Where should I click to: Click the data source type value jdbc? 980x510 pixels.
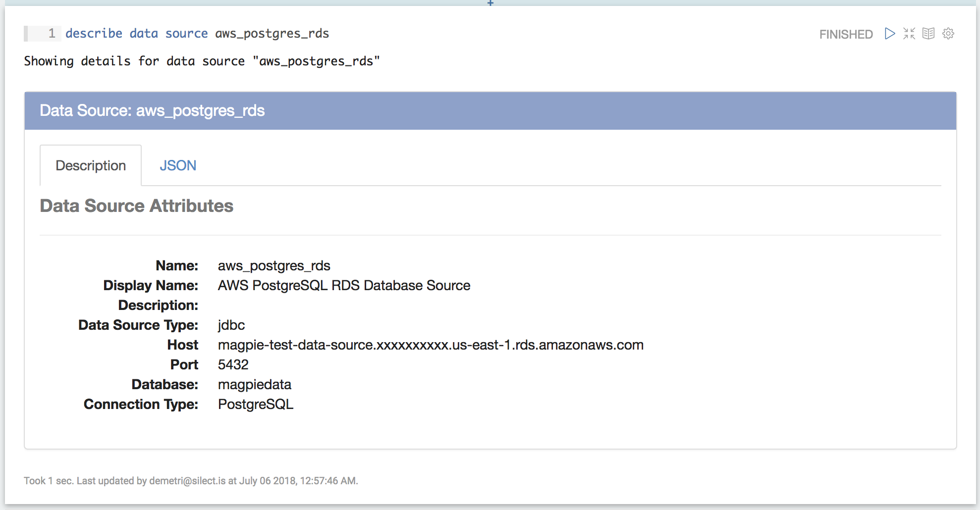click(231, 325)
